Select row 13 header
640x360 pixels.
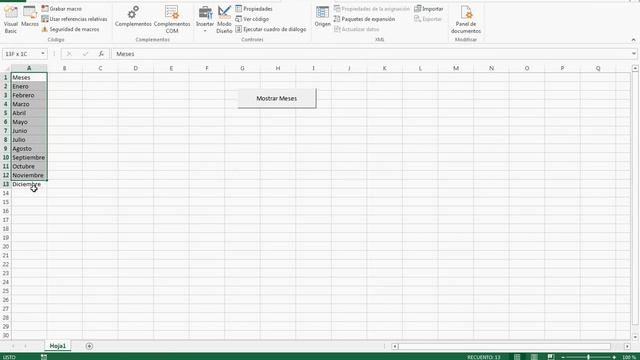point(6,184)
